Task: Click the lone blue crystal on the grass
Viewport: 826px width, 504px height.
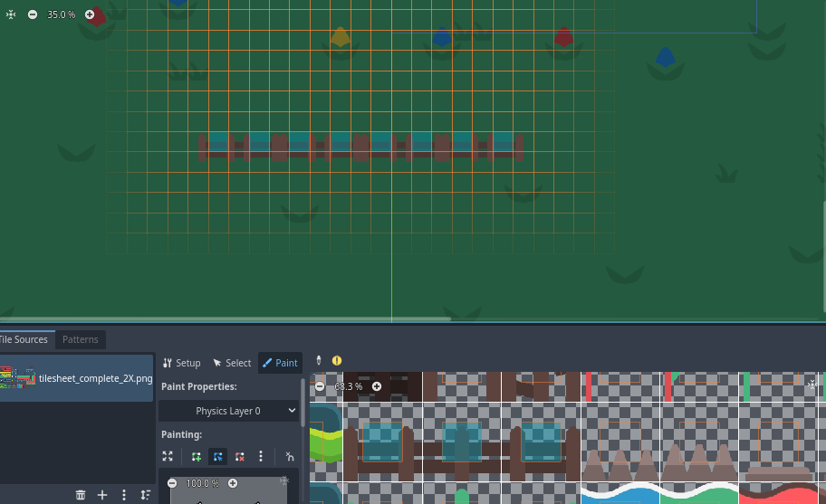Action: (x=666, y=57)
